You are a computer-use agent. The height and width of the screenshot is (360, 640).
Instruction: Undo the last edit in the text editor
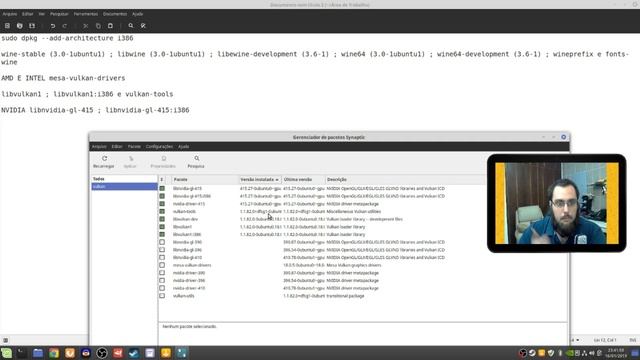(53, 26)
